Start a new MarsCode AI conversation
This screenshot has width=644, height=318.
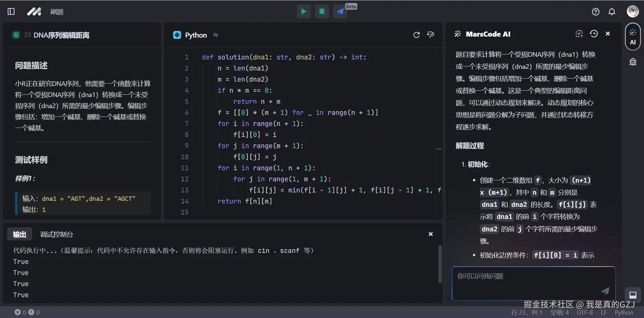(579, 34)
